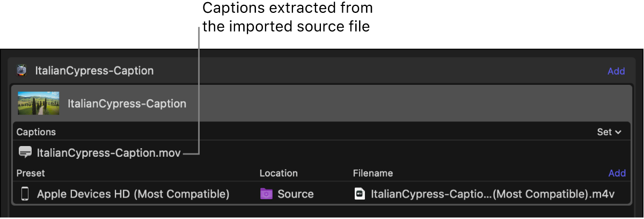644x219 pixels.
Task: Click the Captions section label
Action: 36,132
